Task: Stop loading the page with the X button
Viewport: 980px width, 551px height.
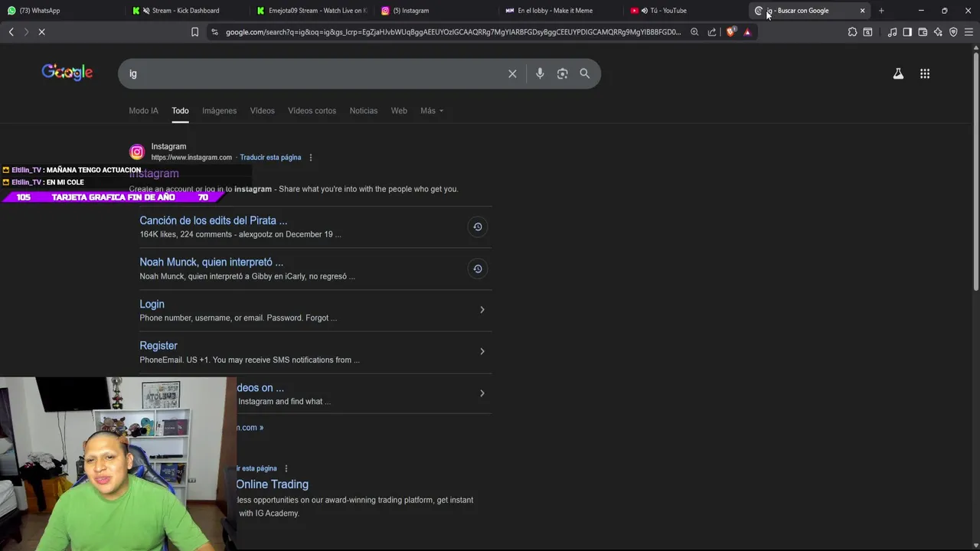Action: 42,32
